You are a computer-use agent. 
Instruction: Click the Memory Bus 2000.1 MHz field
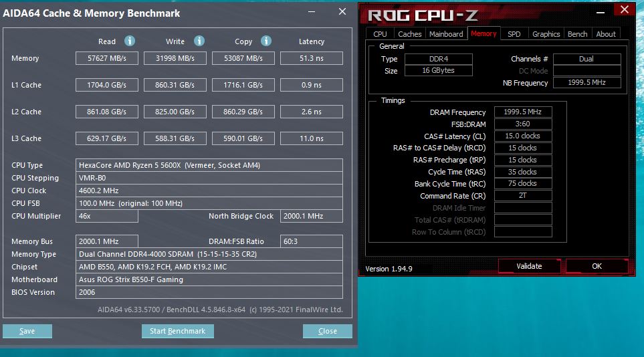click(x=107, y=241)
